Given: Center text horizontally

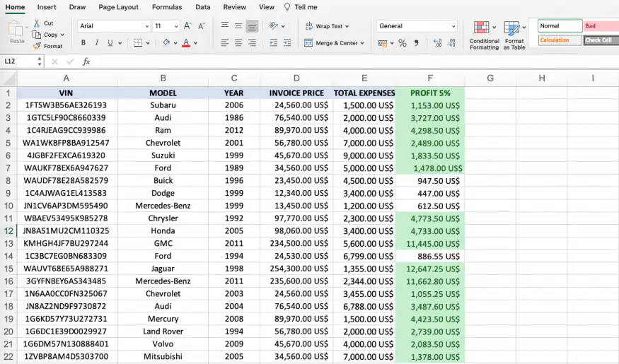Looking at the screenshot, I should tap(238, 42).
